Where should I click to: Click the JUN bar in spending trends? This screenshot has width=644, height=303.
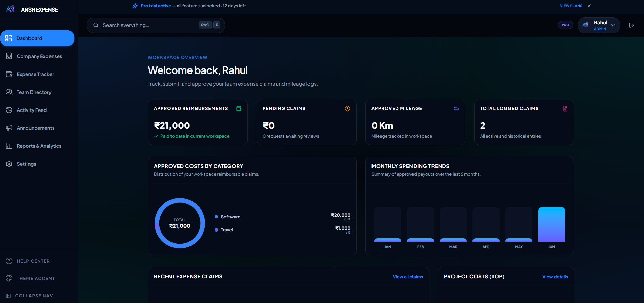coord(551,224)
